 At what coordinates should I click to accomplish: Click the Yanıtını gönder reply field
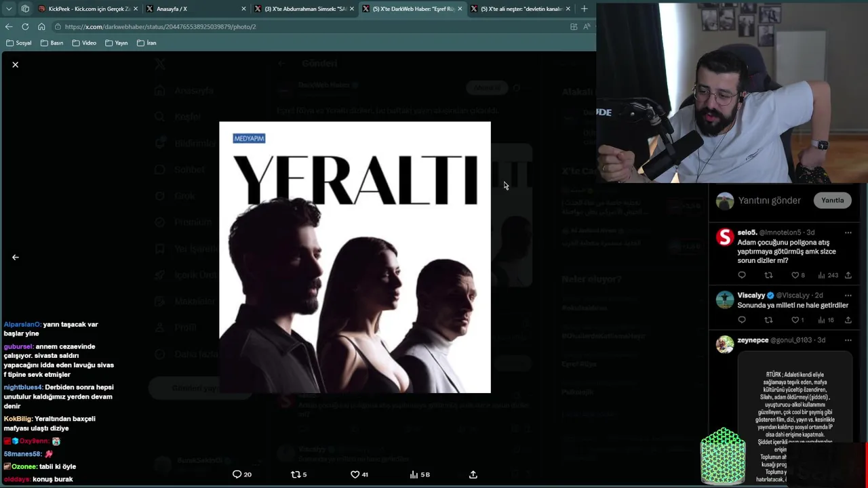769,201
